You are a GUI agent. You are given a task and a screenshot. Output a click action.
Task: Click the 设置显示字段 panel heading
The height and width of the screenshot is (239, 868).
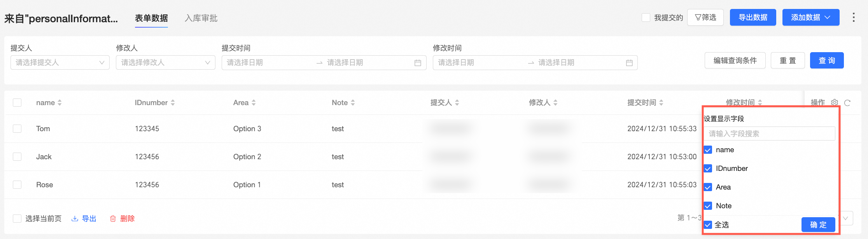724,119
